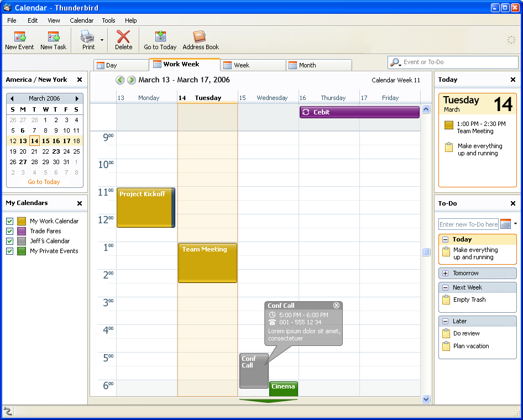This screenshot has width=523, height=420.
Task: Select the green Cinema event
Action: 283,389
